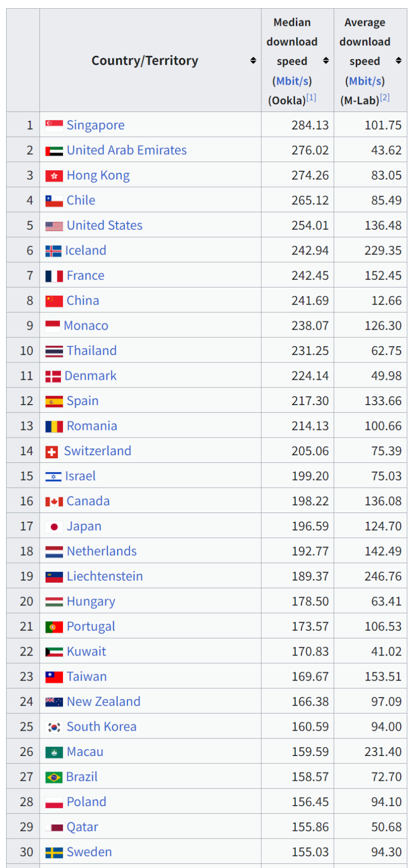Open citation reference [2] for M-Lab
The width and height of the screenshot is (413, 868).
click(x=385, y=97)
